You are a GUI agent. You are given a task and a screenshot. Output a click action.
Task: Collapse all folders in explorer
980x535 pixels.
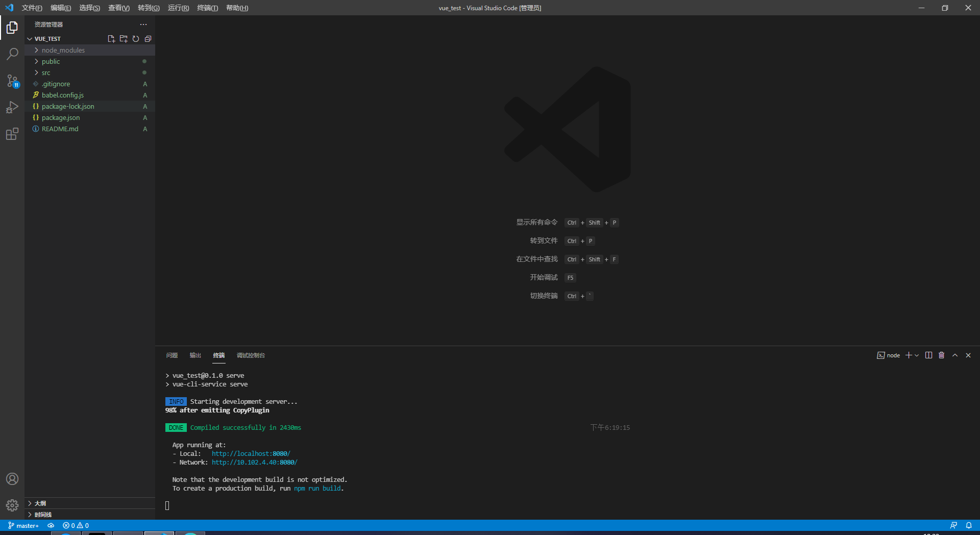[148, 39]
